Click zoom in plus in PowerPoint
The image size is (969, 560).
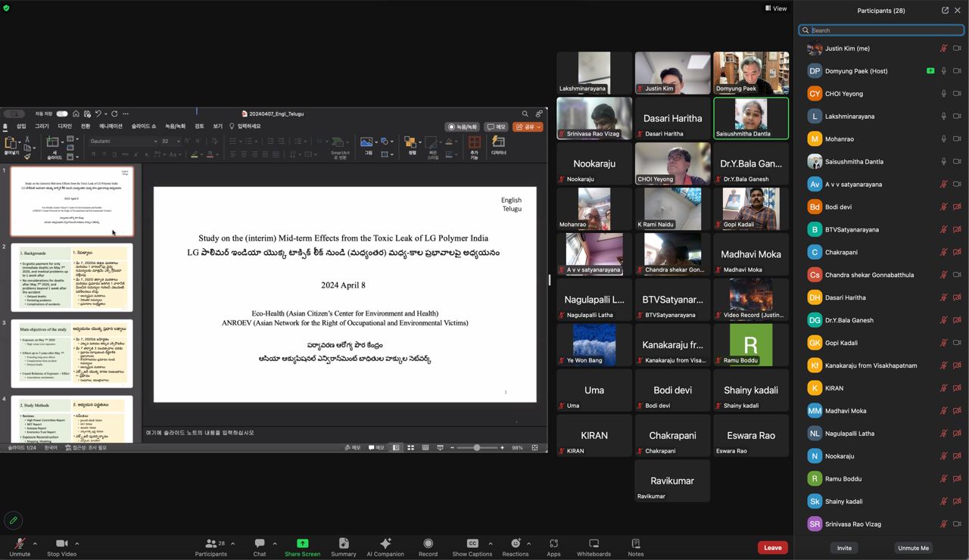502,448
